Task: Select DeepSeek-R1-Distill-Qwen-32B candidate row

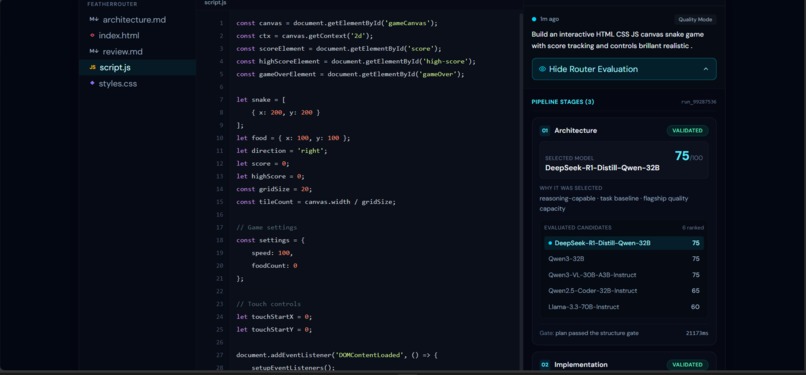Action: (624, 243)
